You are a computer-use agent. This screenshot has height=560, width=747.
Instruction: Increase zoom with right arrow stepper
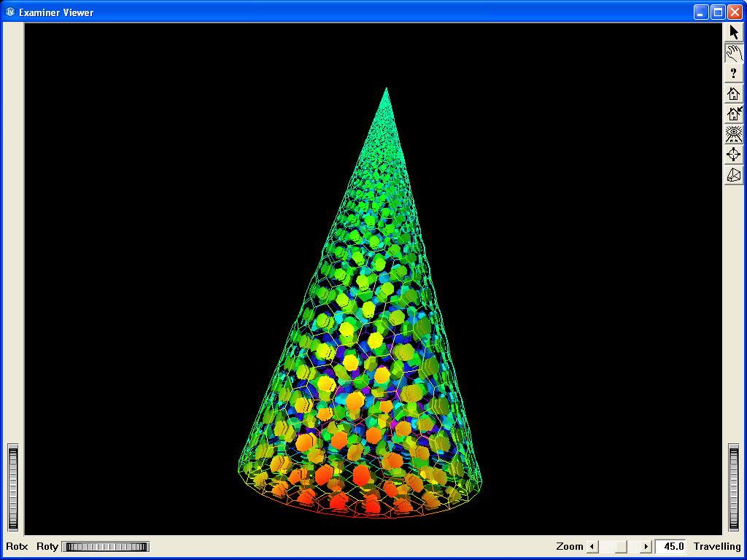645,546
